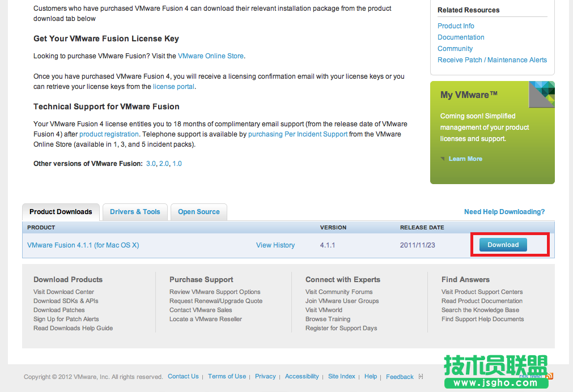The height and width of the screenshot is (392, 573).
Task: Open Receive Patch / Maintenance Alerts
Action: coord(492,59)
